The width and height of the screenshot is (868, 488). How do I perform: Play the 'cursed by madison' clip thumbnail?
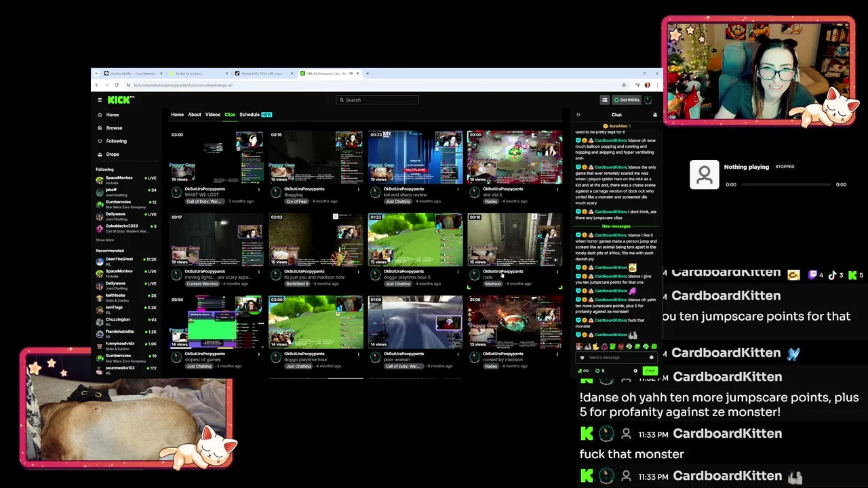[x=514, y=322]
